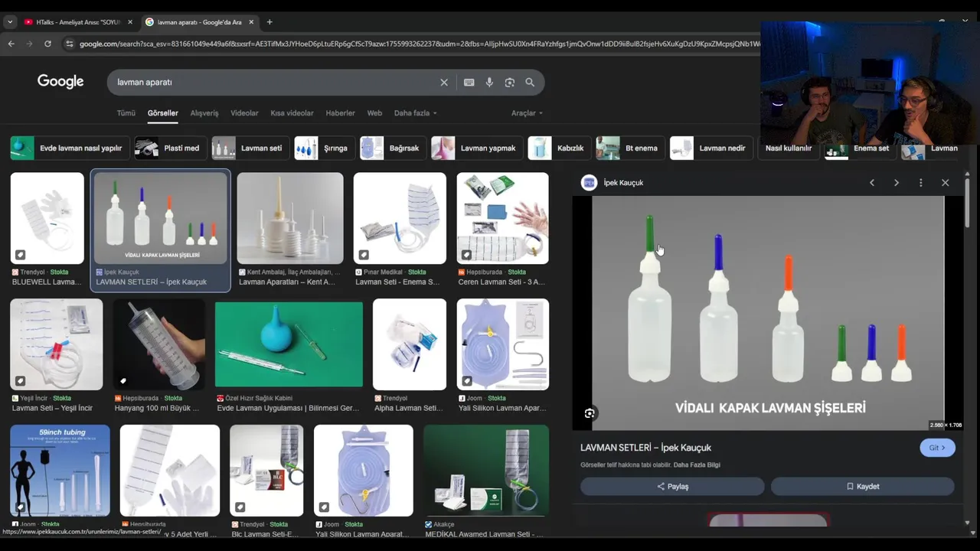This screenshot has width=980, height=551.
Task: Select the Plasti med filter chip
Action: 171,148
